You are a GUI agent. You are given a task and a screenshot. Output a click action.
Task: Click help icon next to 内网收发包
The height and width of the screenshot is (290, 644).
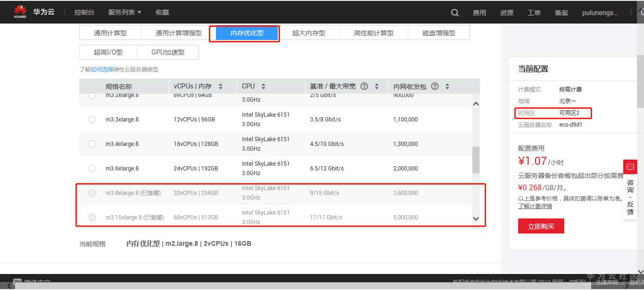[x=435, y=86]
